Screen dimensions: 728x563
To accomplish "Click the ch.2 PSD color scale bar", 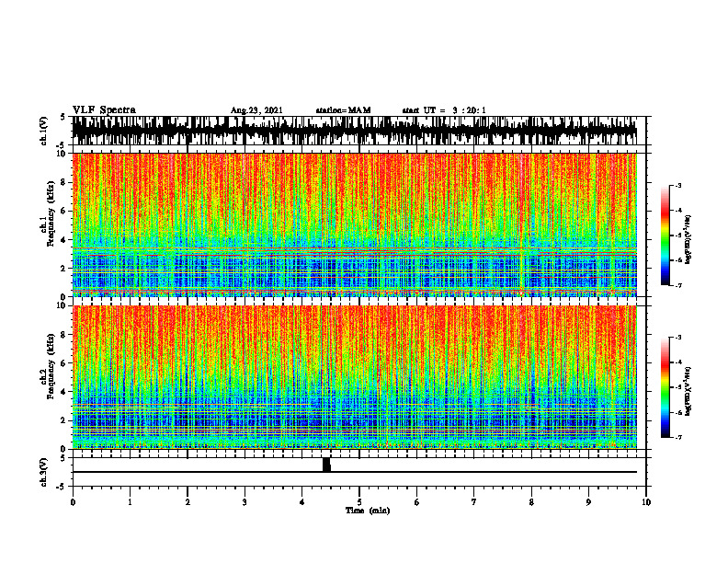I will pos(665,387).
